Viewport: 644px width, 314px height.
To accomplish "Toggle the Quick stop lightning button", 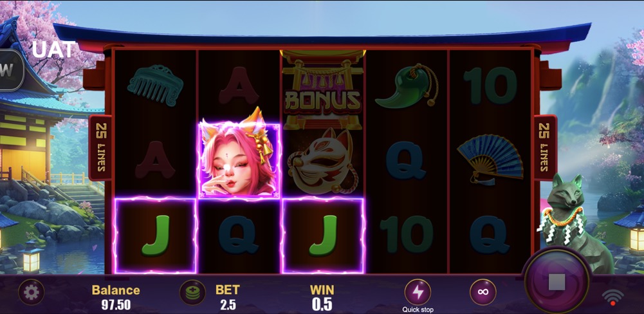I will [x=418, y=292].
